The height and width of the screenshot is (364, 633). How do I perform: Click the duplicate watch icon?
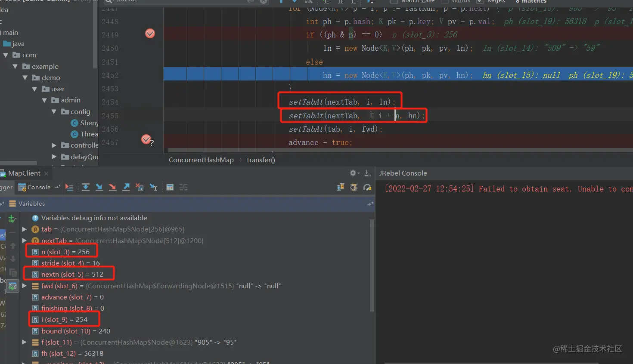coord(13,273)
